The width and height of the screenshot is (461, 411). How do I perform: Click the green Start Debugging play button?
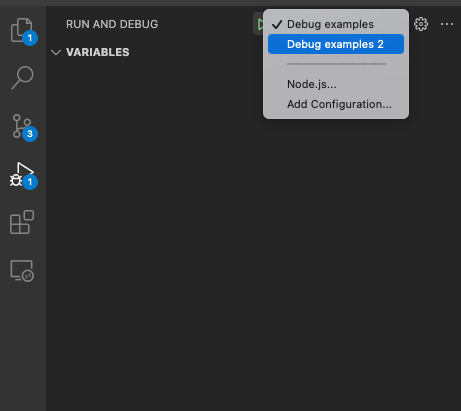coord(260,24)
